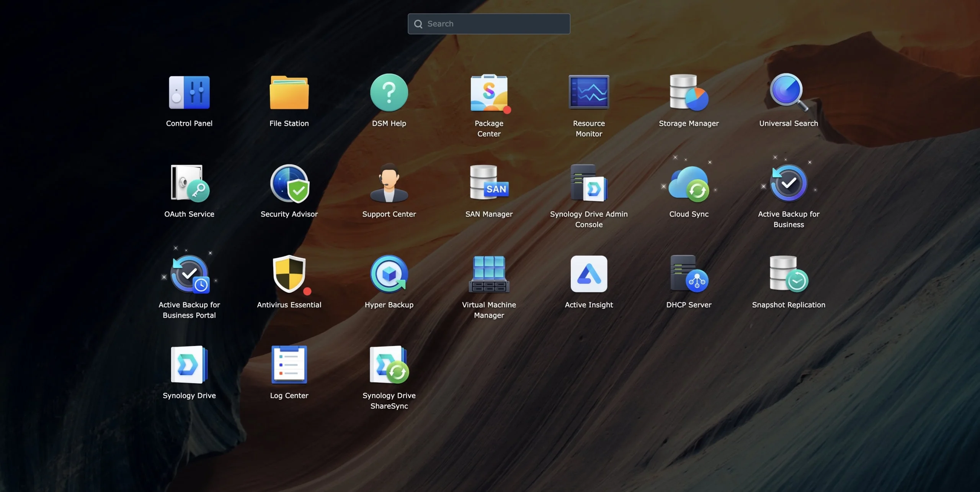Image resolution: width=980 pixels, height=492 pixels.
Task: Open Snapshot Replication
Action: [788, 274]
